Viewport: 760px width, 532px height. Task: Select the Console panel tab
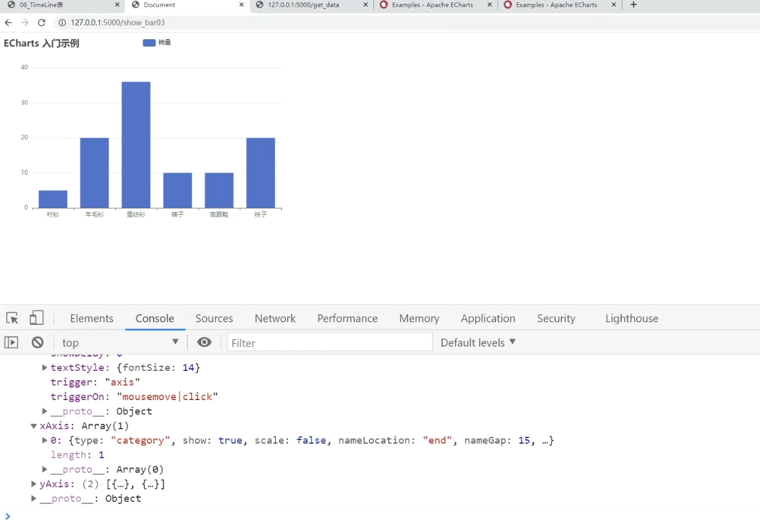click(155, 318)
